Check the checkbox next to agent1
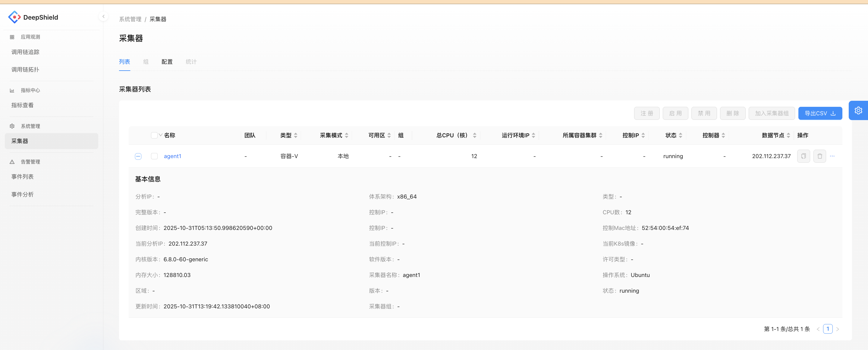 [x=154, y=156]
